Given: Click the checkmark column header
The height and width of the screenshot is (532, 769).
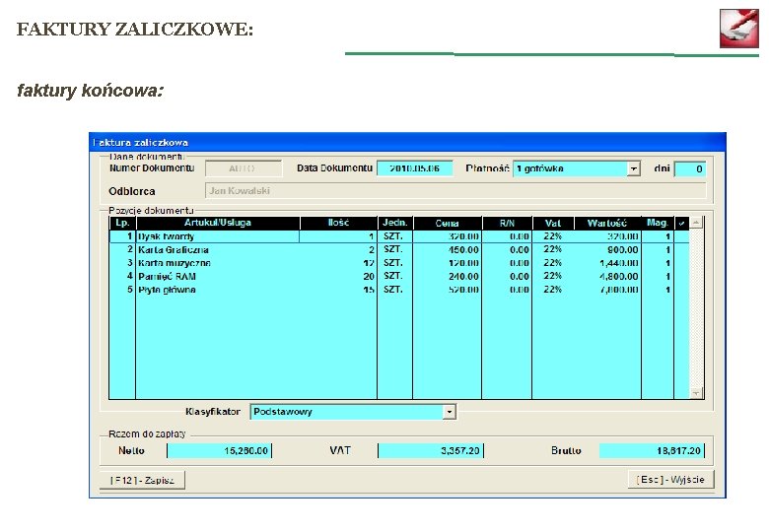Looking at the screenshot, I should point(681,223).
